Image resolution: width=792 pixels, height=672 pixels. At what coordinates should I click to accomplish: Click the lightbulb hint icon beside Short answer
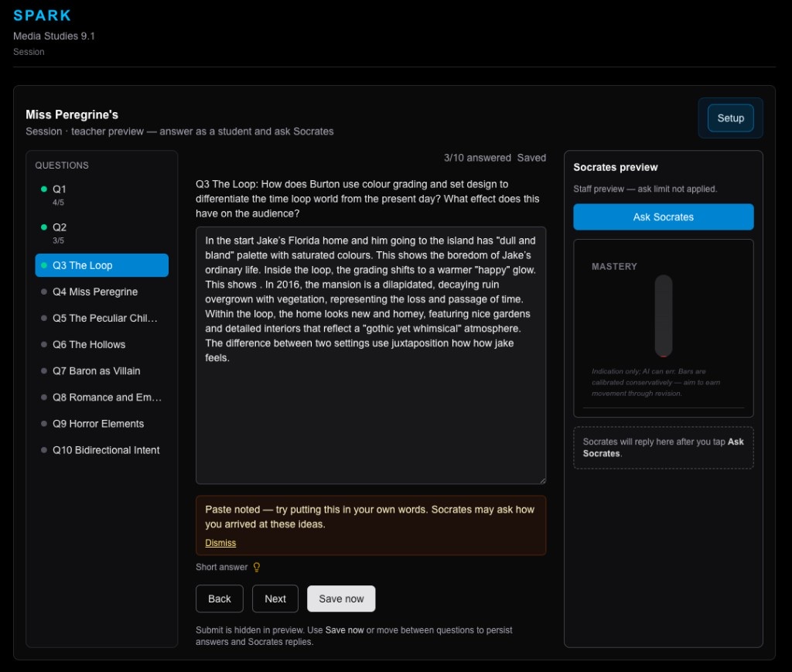(257, 567)
